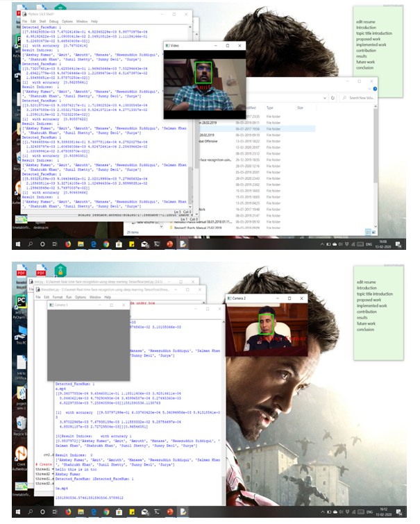
Task: Open Edit menu in Python 3.6.5 Shell
Action: [x=33, y=22]
